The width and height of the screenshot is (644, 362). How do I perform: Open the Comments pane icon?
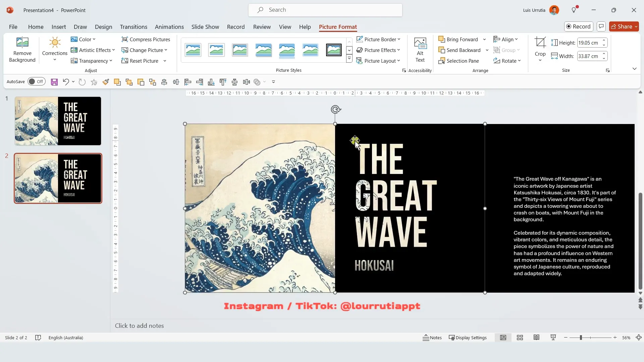(x=601, y=26)
